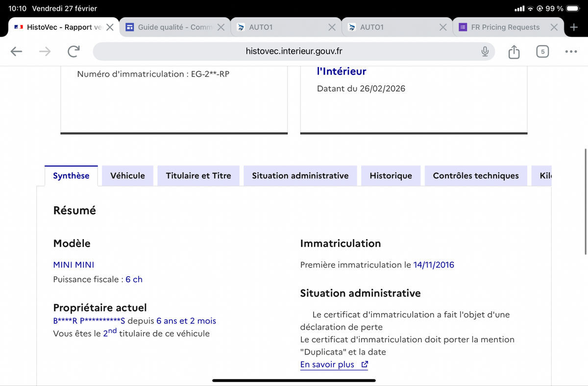Add a new browser tab
This screenshot has width=588, height=386.
pyautogui.click(x=574, y=27)
